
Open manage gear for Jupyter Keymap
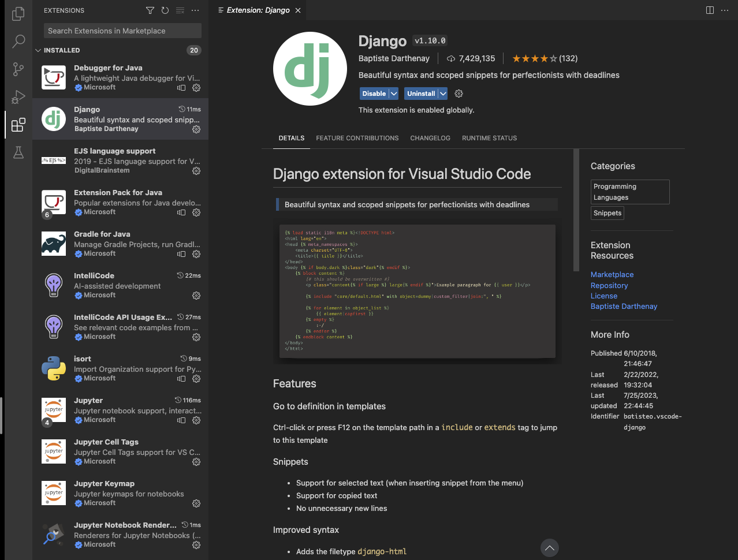[x=196, y=503]
